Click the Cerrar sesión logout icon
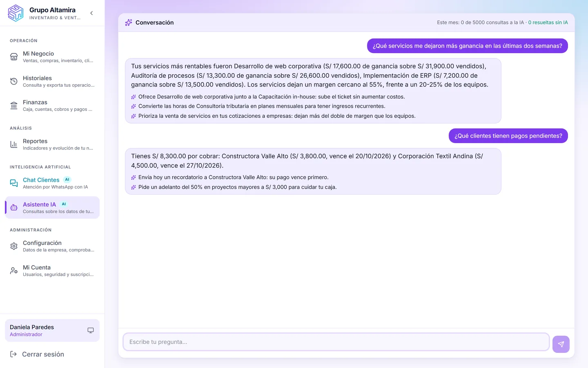The image size is (588, 368). [13, 354]
